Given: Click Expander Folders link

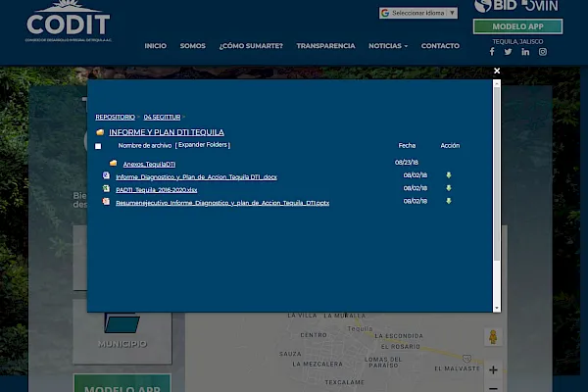Looking at the screenshot, I should [x=203, y=145].
